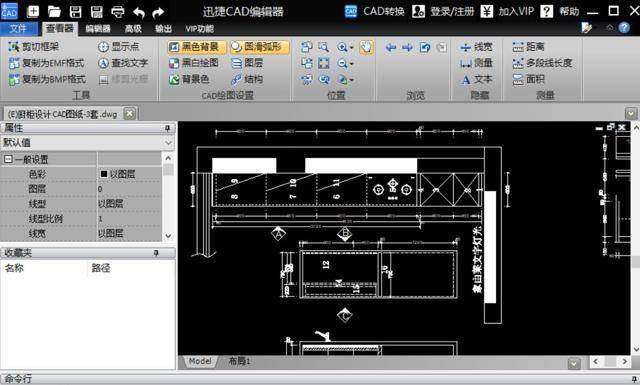This screenshot has height=385, width=640.
Task: Open the CAD转换 converter
Action: coord(374,11)
